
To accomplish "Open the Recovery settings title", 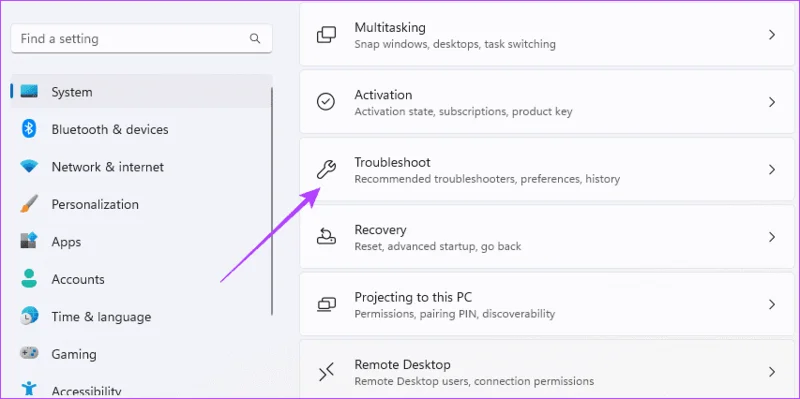I will click(x=380, y=230).
